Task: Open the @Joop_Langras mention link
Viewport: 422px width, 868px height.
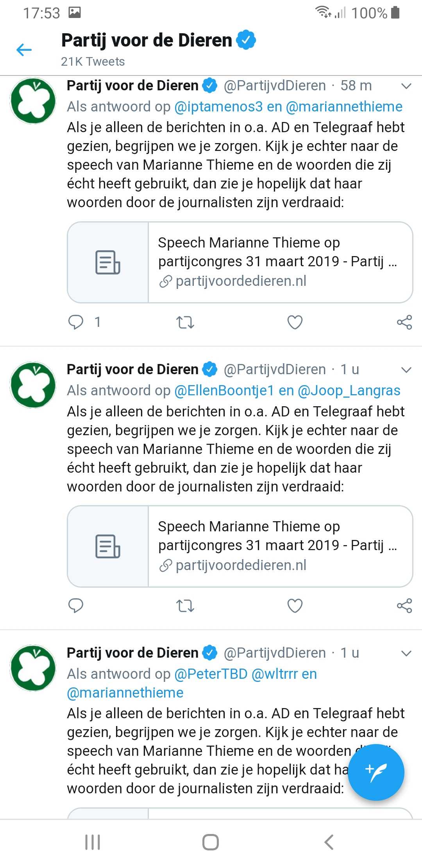Action: tap(349, 391)
